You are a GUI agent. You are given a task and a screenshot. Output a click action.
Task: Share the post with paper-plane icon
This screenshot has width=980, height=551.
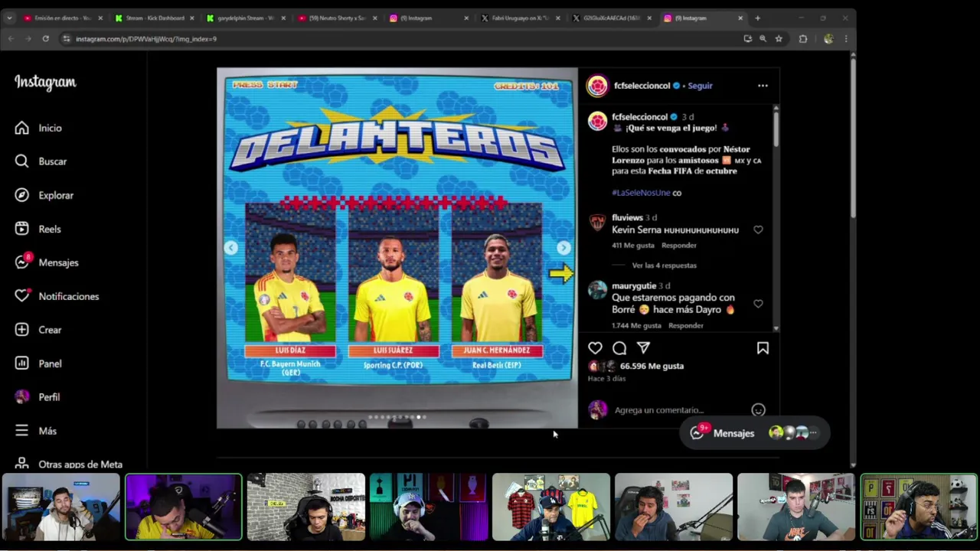pyautogui.click(x=643, y=348)
